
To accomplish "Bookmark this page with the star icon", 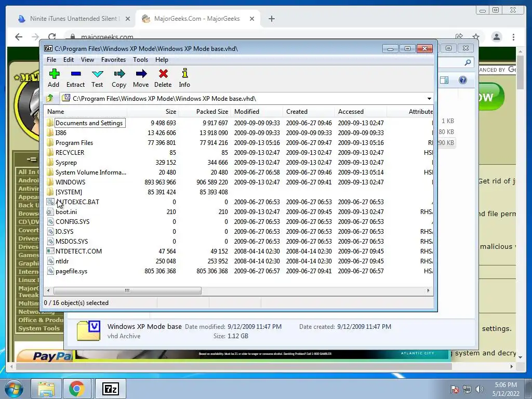I will pyautogui.click(x=476, y=37).
